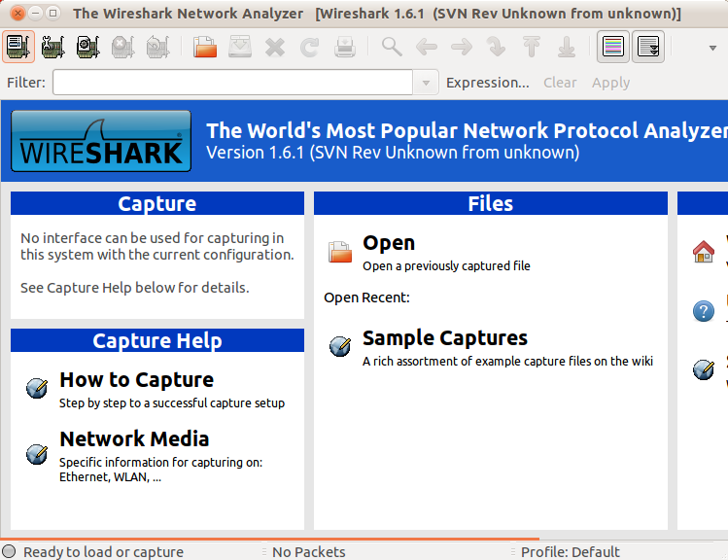Open the capture interfaces list icon
The height and width of the screenshot is (560, 728).
(x=18, y=47)
